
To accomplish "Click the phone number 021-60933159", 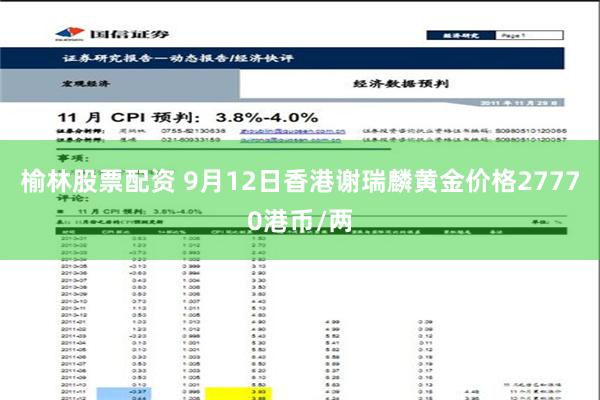I will [191, 139].
